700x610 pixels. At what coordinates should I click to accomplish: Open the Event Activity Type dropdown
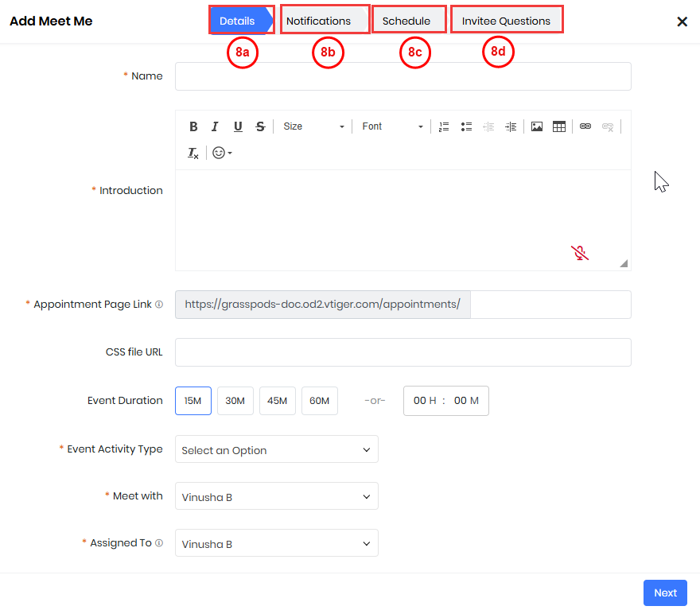pyautogui.click(x=276, y=449)
